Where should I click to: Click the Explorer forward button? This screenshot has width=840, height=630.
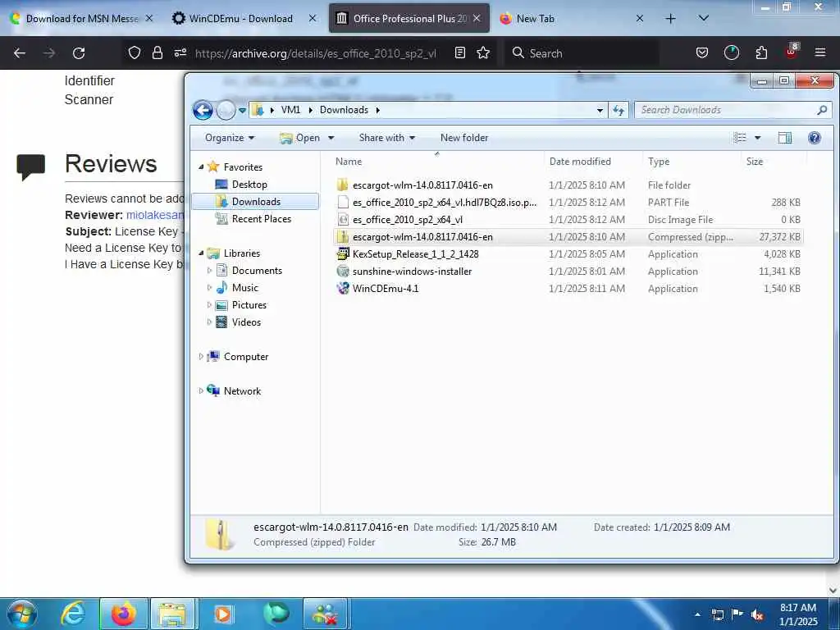(226, 111)
